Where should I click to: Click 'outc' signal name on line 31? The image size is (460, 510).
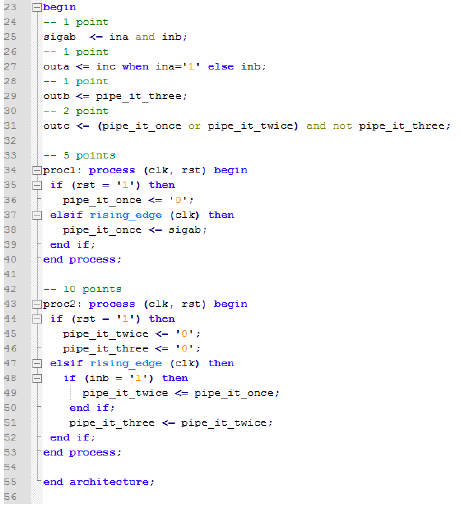tap(56, 126)
